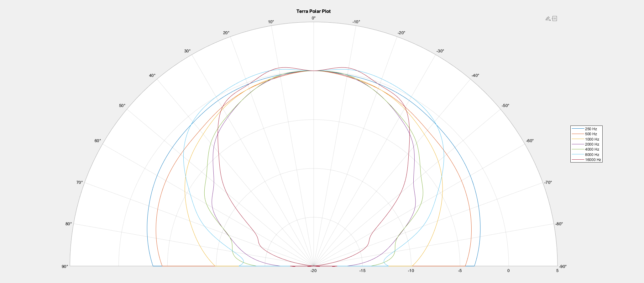Select the -90° angle label at right

coord(563,266)
